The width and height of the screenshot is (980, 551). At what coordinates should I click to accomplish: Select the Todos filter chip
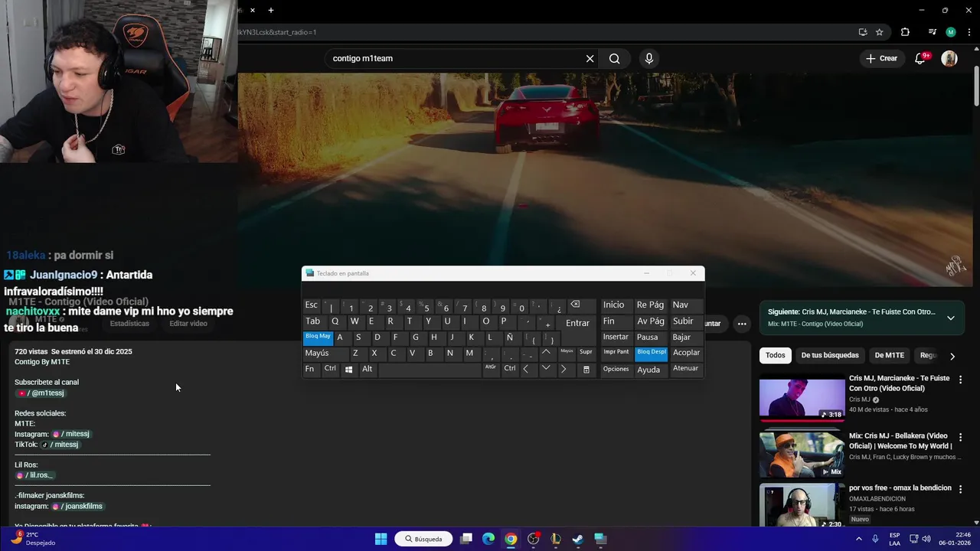coord(775,355)
